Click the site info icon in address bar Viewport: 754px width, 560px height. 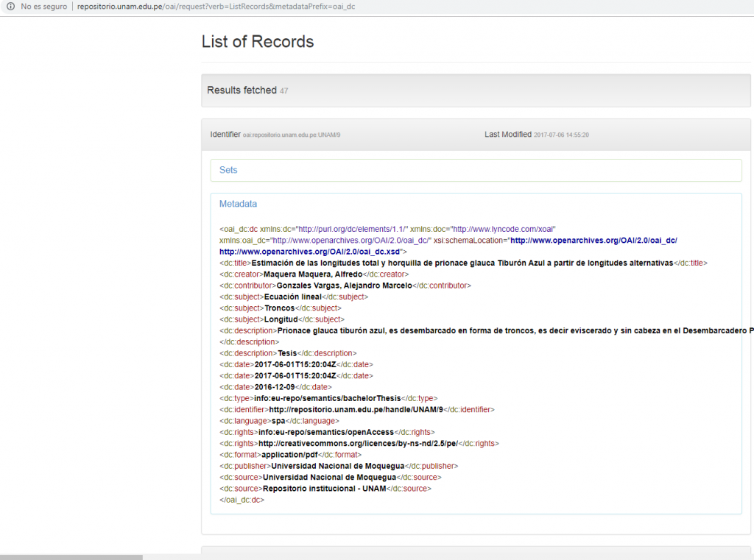point(10,7)
